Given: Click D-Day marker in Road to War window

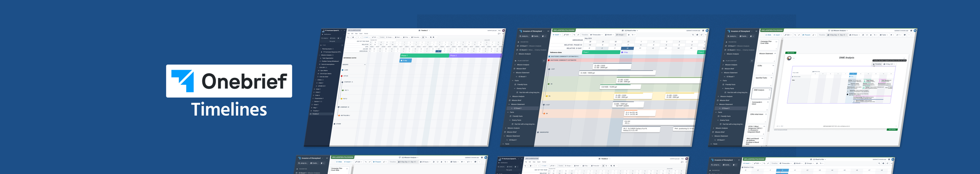Looking at the screenshot, I should click(x=624, y=52).
